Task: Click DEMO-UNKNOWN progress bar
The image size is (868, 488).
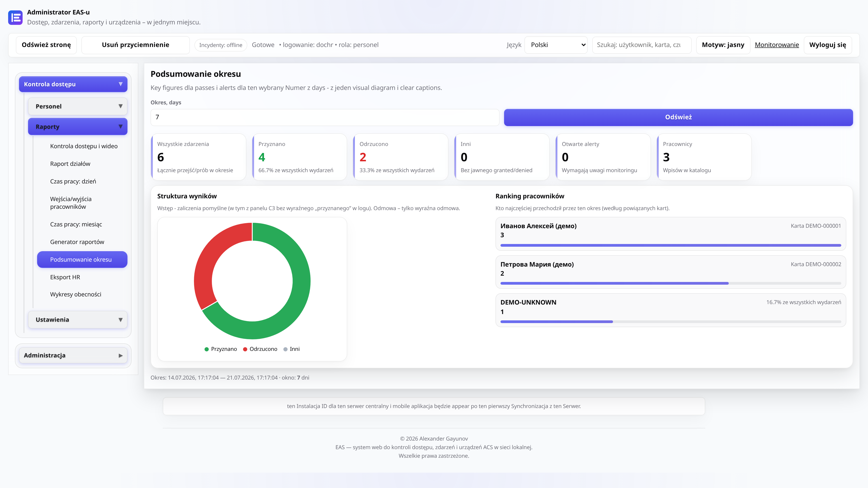Action: pyautogui.click(x=670, y=322)
